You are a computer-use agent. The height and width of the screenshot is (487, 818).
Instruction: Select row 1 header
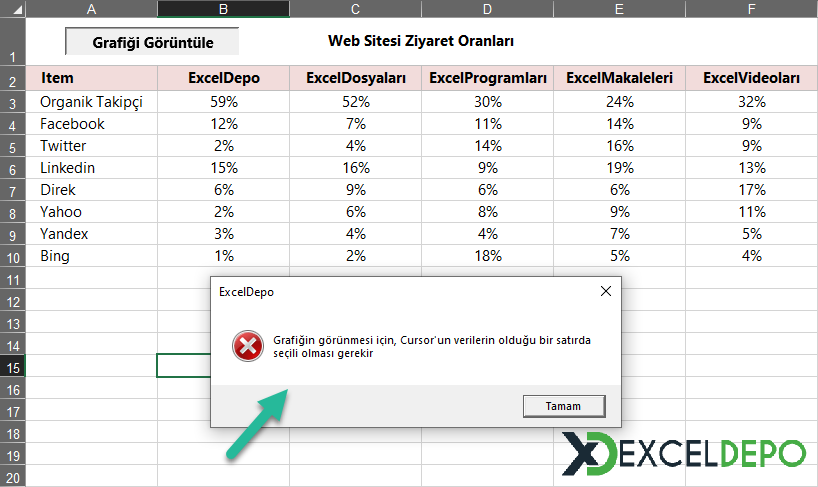[13, 42]
